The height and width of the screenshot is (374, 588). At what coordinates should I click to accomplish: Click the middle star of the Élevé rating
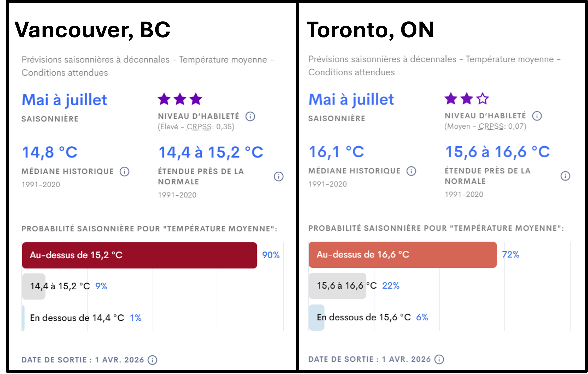point(180,99)
